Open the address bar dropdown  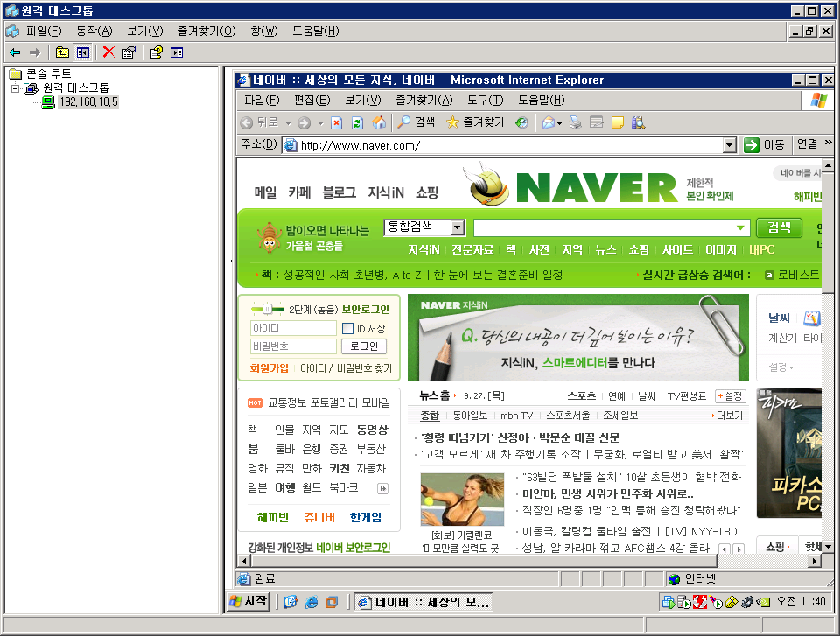pos(729,145)
